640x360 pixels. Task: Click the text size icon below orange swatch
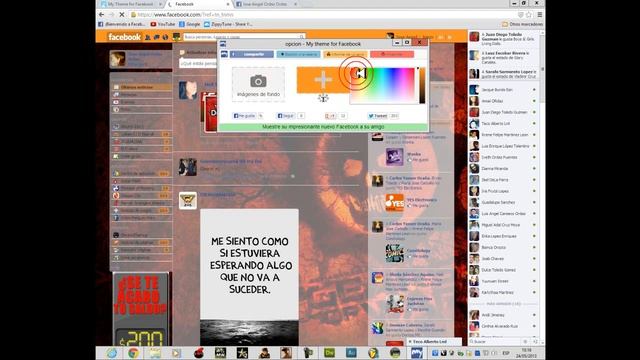(323, 98)
